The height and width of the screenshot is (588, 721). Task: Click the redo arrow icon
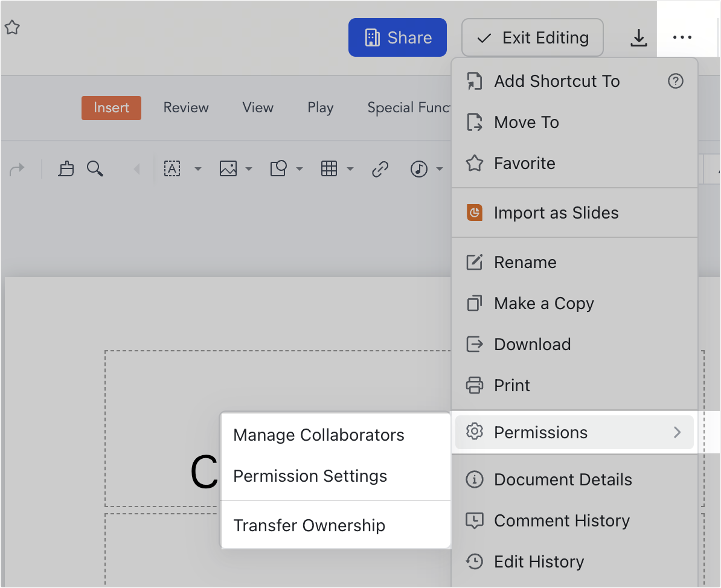pos(17,169)
